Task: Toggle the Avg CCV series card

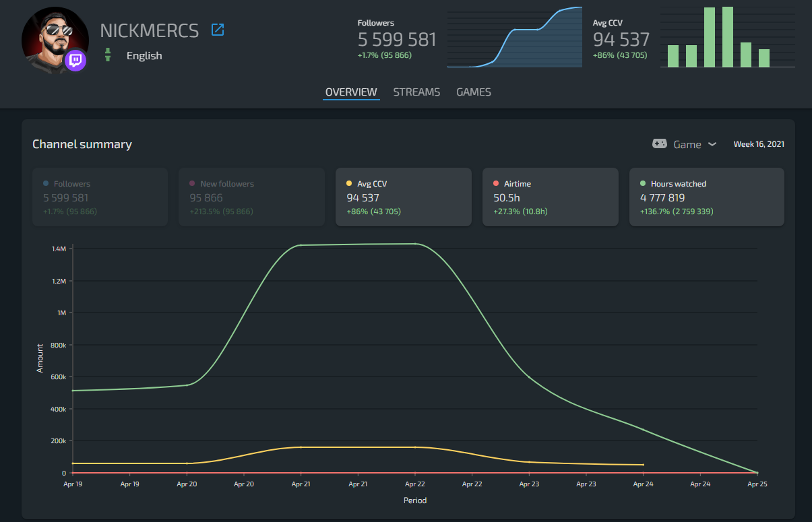Action: coord(403,197)
